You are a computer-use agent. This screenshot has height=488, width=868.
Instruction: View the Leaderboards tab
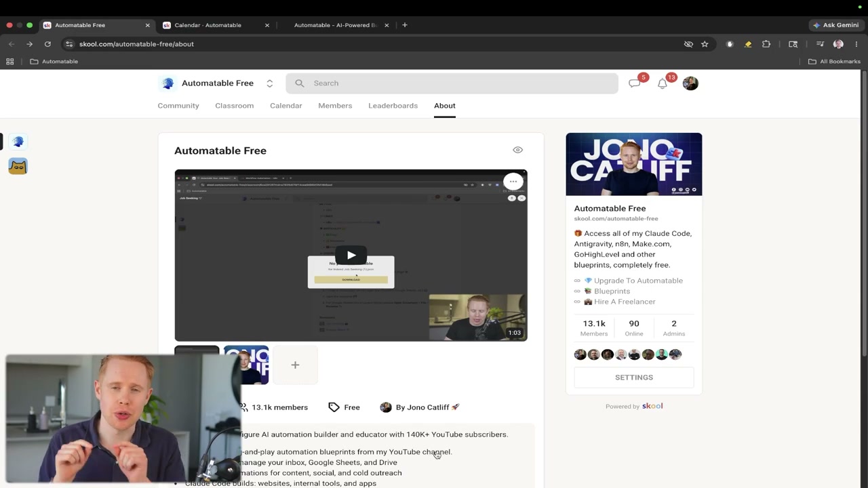[393, 106]
